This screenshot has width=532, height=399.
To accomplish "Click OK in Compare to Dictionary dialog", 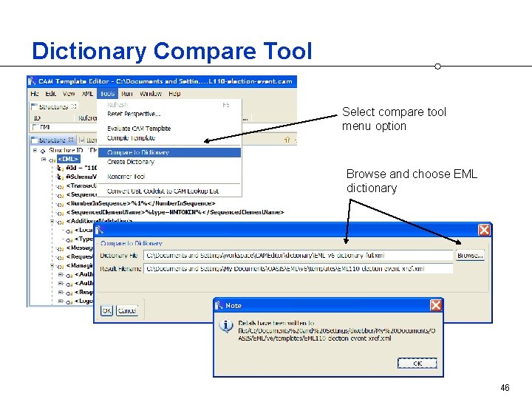I will [x=106, y=310].
